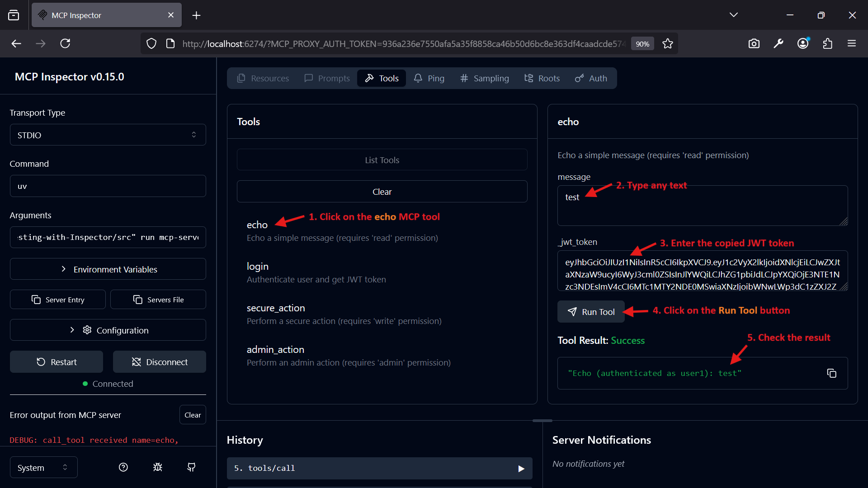Click the help question mark icon
The height and width of the screenshot is (488, 868).
(x=123, y=467)
